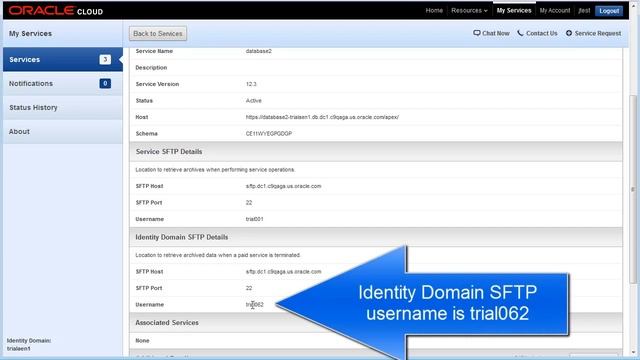Select Services in the left sidebar

(x=62, y=60)
